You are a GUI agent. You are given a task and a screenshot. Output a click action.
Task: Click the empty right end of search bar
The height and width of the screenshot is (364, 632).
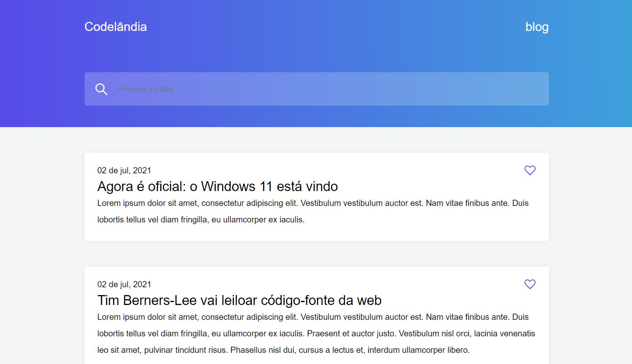click(495, 89)
